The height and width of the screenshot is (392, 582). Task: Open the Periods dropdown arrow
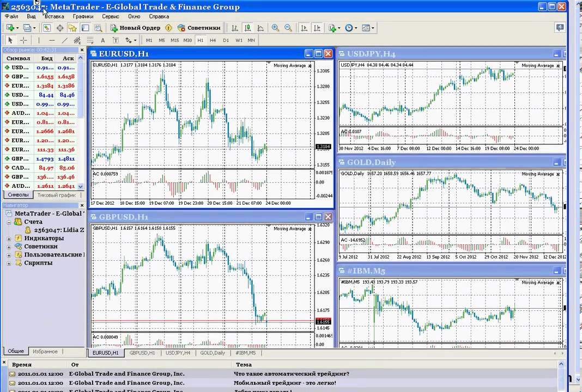(x=356, y=28)
